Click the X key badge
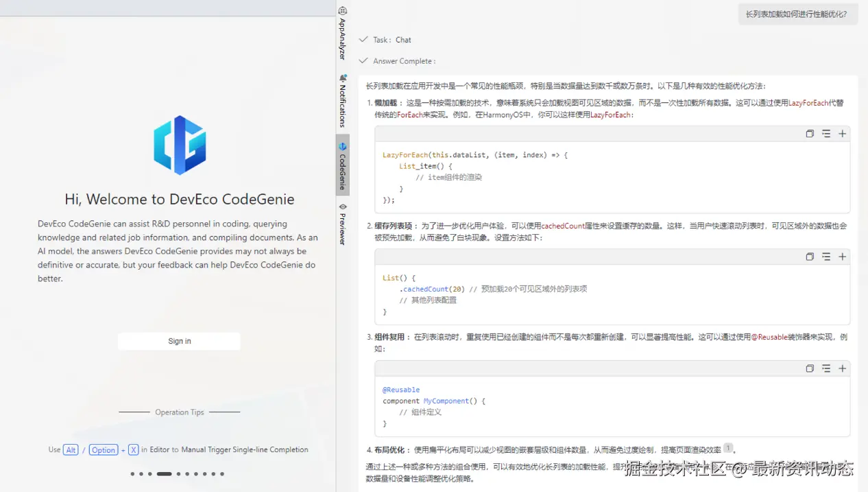Image resolution: width=868 pixels, height=492 pixels. (x=134, y=450)
